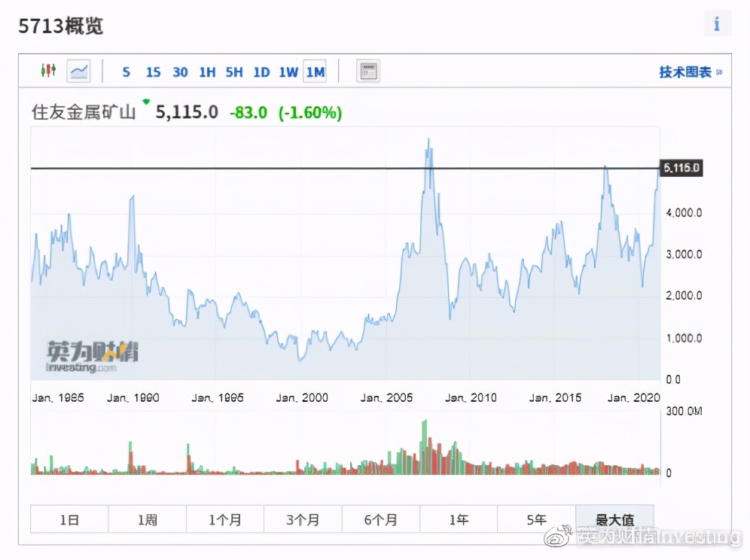Switch chart interval to 1D
The height and width of the screenshot is (560, 750).
click(261, 72)
